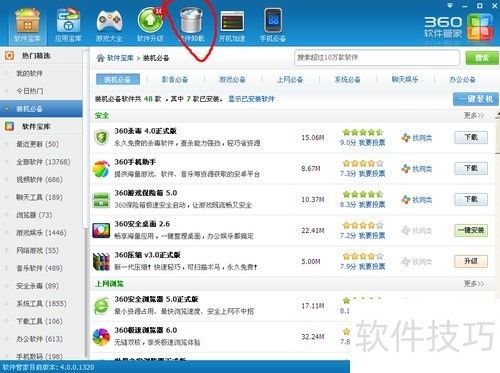This screenshot has width=500, height=373.
Task: Select 下载工具 (106) category
Action: (41, 321)
